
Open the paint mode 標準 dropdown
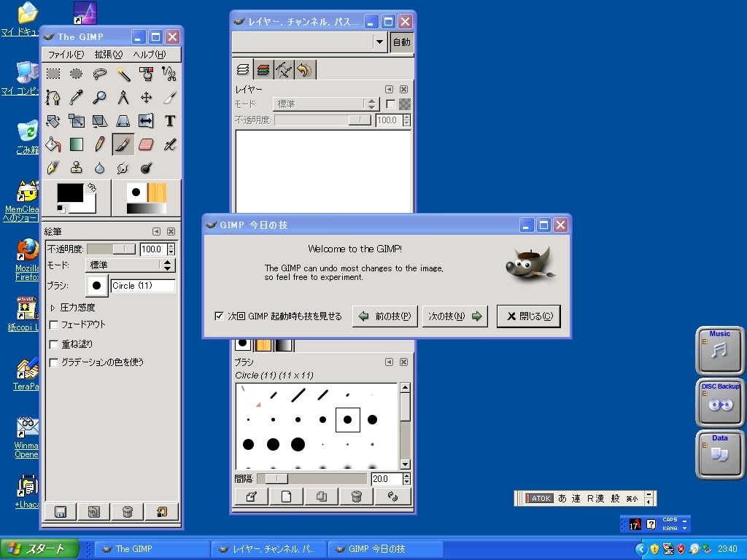tap(130, 265)
